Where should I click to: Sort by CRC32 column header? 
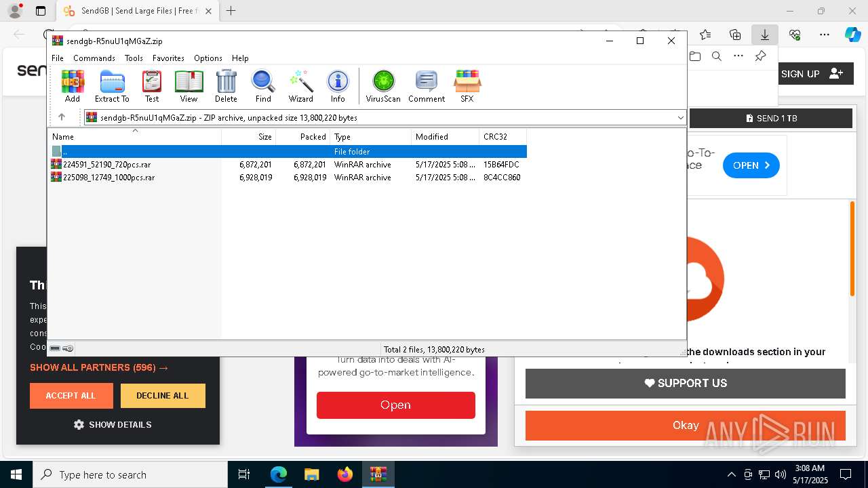point(503,137)
